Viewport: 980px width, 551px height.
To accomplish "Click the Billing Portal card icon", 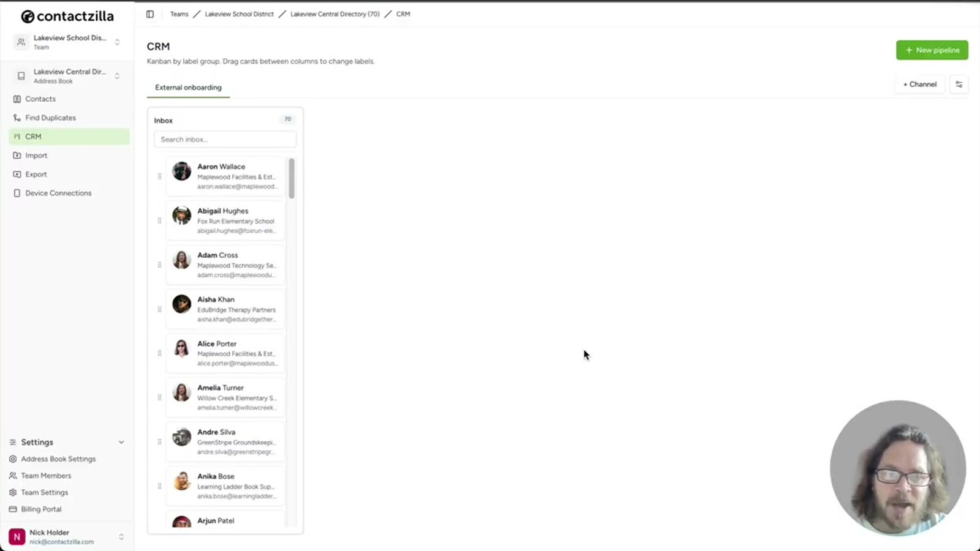I will [13, 509].
